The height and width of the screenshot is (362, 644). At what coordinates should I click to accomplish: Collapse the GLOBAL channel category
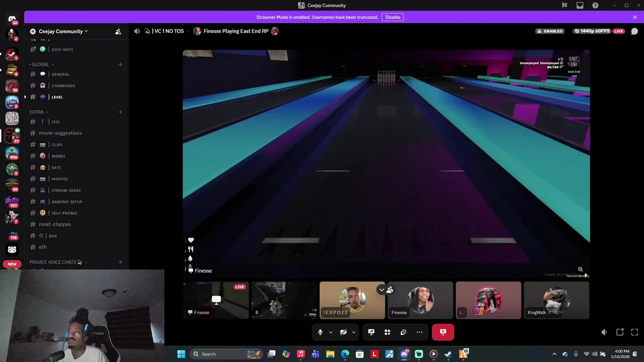point(41,64)
